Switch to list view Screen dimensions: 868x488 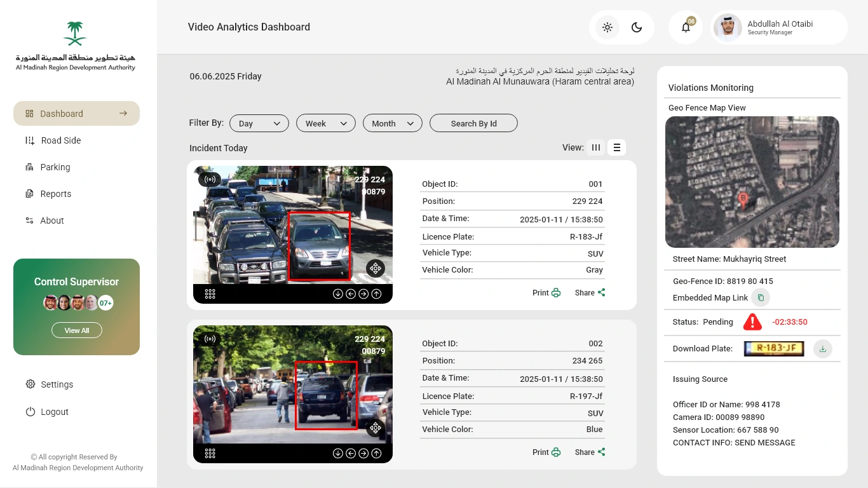click(x=616, y=147)
